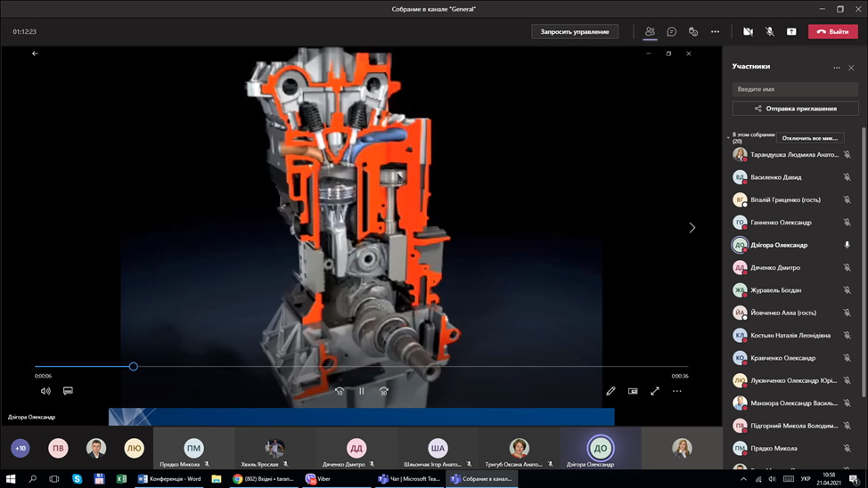
Task: Click mute icon next to Манзюра Олександр
Action: [x=847, y=403]
